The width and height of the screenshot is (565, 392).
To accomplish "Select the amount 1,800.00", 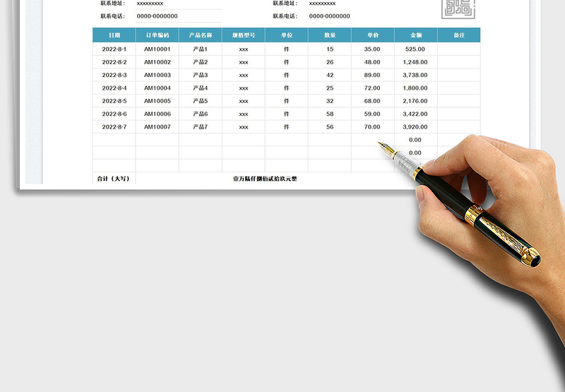I will click(x=415, y=88).
